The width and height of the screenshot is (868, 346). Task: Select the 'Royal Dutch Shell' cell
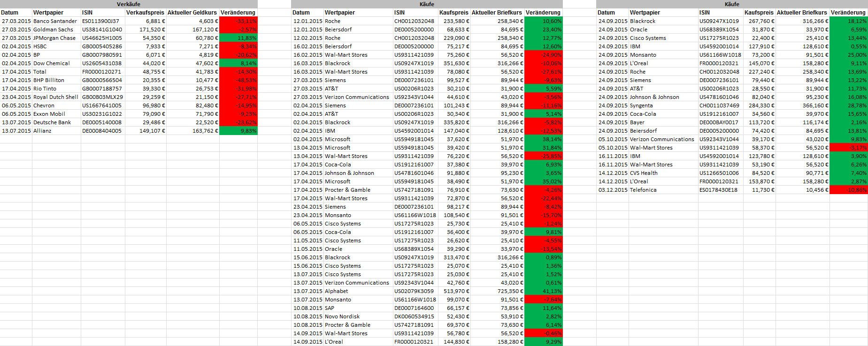click(x=56, y=97)
